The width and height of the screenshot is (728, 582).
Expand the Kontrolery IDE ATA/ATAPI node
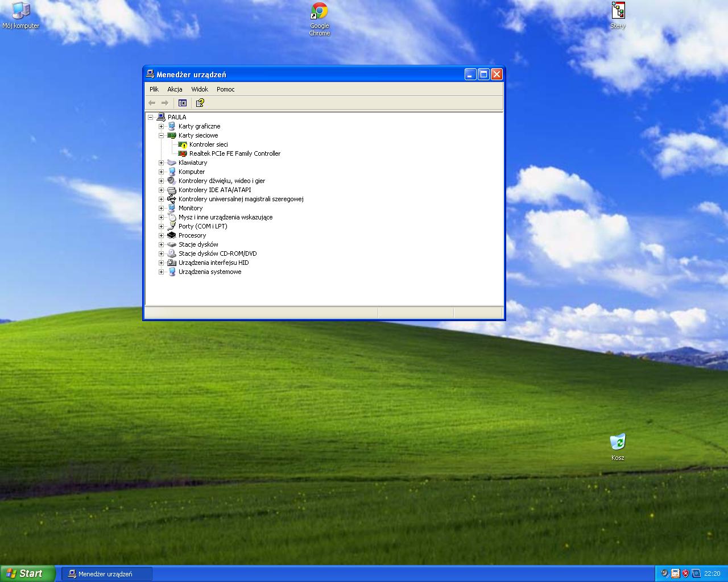(161, 190)
